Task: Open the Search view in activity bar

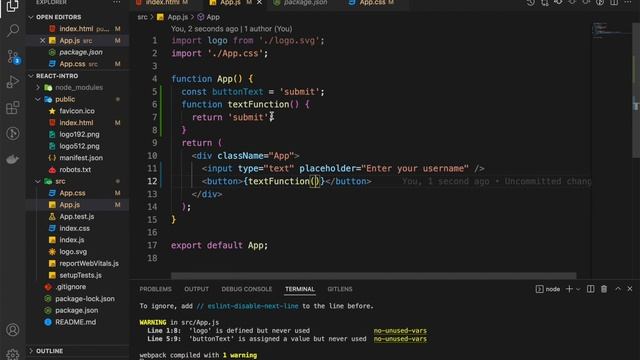Action: (x=13, y=31)
